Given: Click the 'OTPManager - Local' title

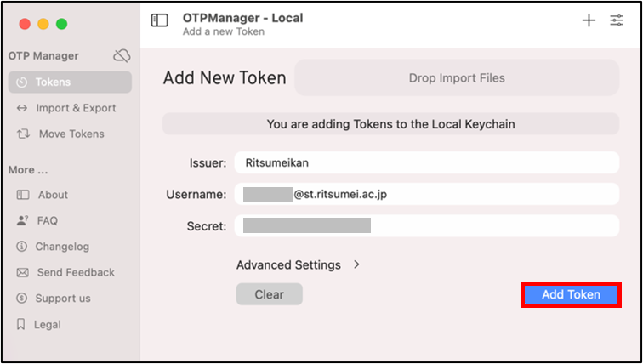Looking at the screenshot, I should 242,18.
